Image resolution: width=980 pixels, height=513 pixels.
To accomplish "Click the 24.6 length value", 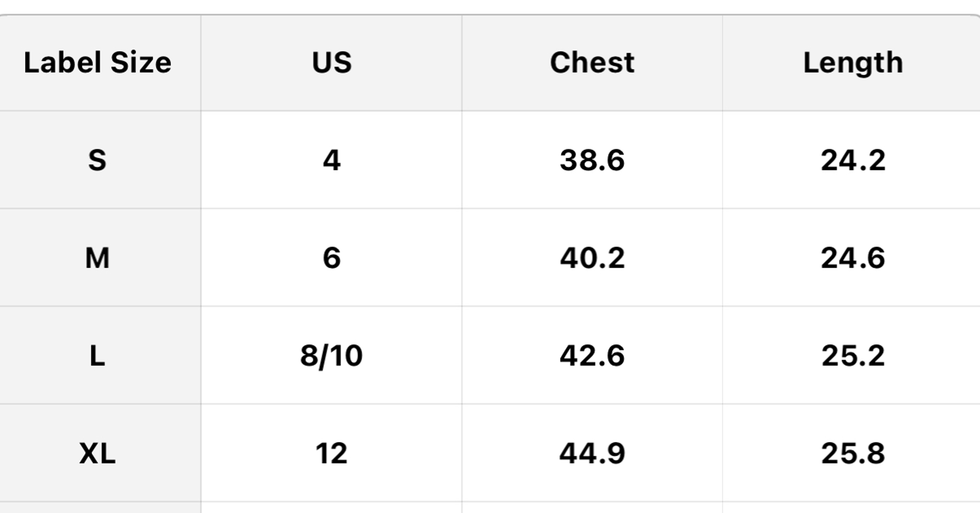I will (x=853, y=257).
